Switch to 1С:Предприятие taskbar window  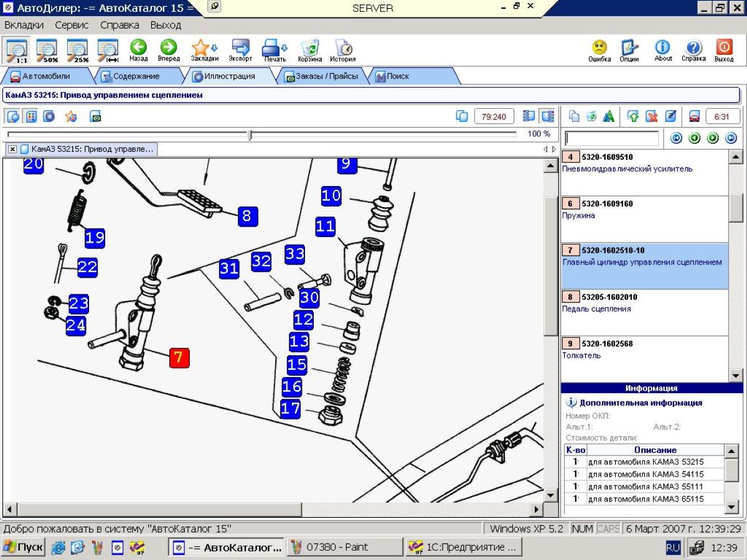coord(463,548)
